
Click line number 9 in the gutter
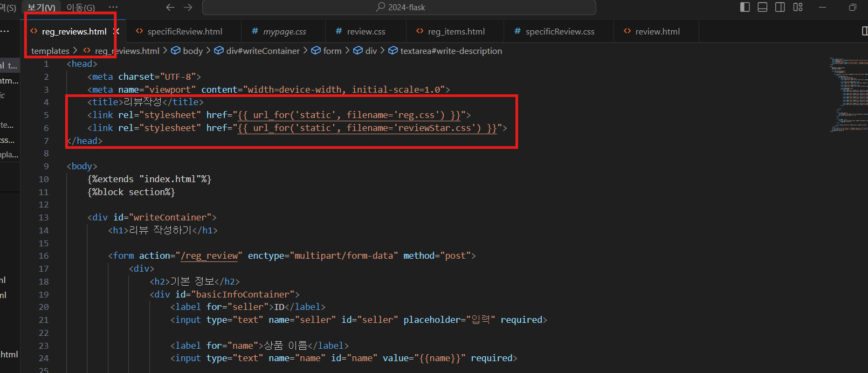[x=46, y=167]
